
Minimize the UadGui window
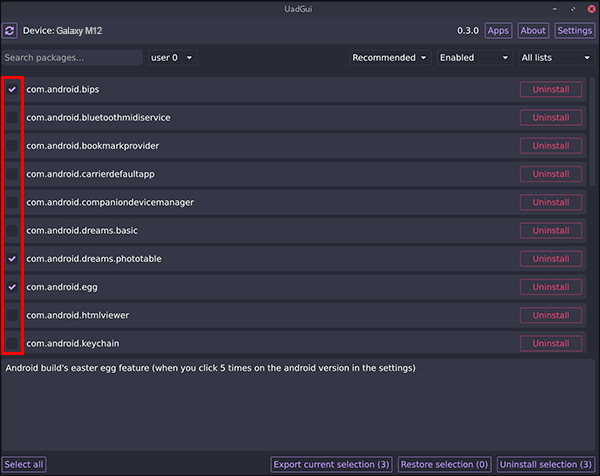[x=555, y=9]
